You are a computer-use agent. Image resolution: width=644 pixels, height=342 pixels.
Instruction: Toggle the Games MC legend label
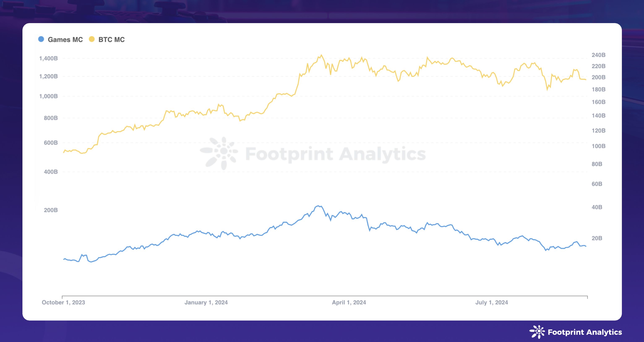(x=65, y=39)
